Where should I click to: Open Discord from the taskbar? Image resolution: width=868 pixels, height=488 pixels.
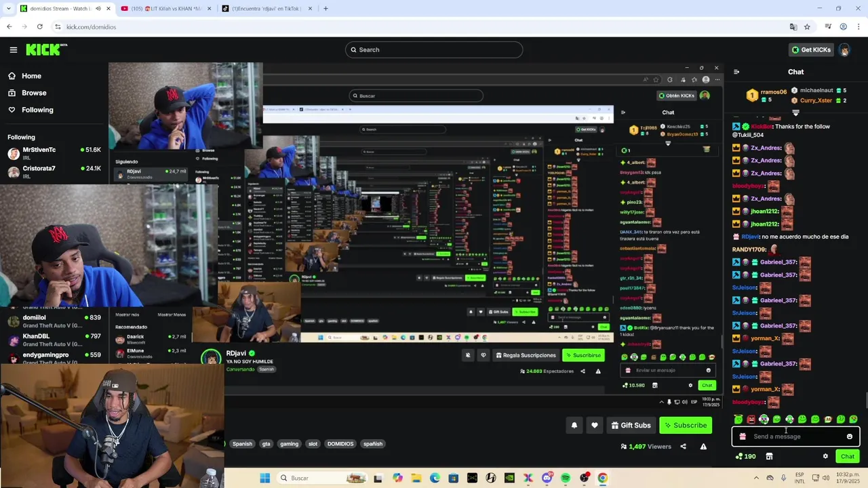[x=547, y=478]
